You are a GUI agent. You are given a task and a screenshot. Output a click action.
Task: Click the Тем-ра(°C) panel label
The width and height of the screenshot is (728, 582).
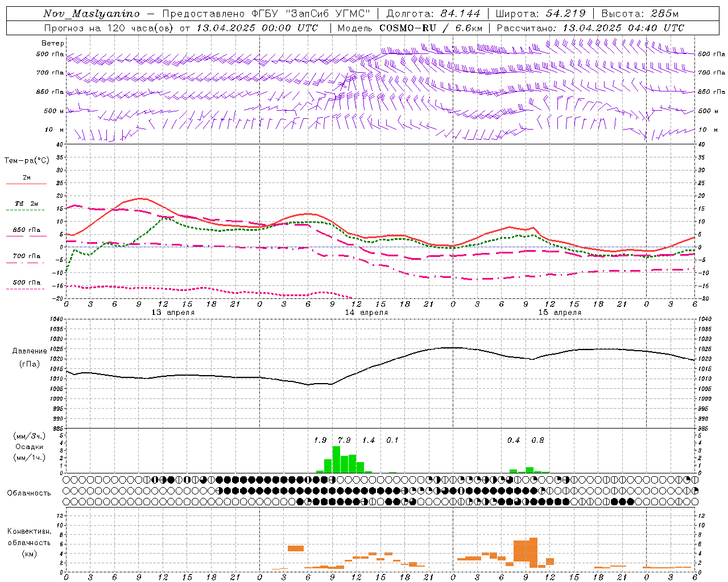tap(27, 161)
